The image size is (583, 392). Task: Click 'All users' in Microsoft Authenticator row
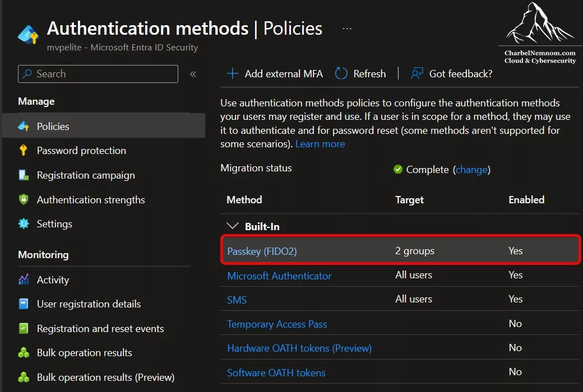coord(414,275)
